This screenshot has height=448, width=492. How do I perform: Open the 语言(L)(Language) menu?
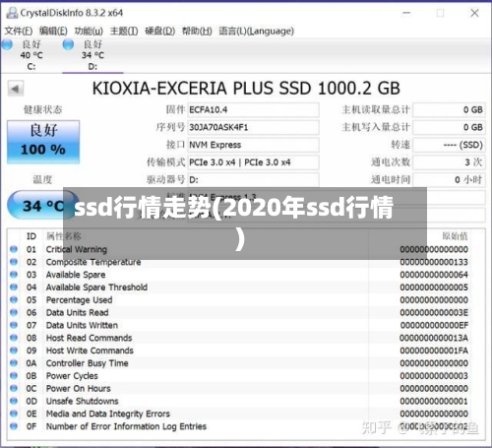(257, 32)
